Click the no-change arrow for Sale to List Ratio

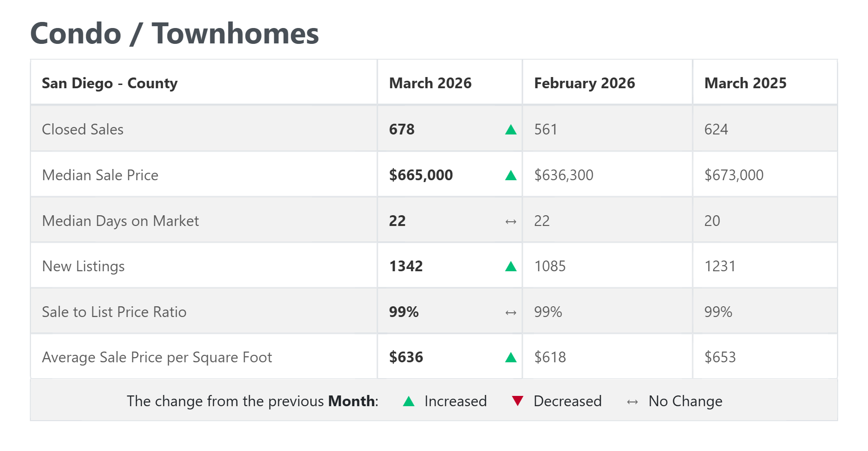[511, 312]
